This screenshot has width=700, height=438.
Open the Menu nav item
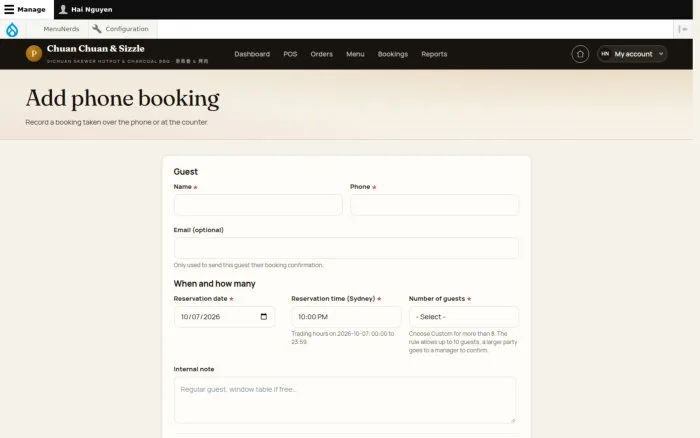[355, 54]
